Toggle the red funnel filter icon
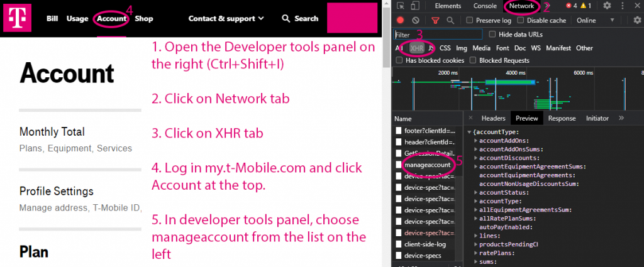The width and height of the screenshot is (644, 267). pos(435,20)
